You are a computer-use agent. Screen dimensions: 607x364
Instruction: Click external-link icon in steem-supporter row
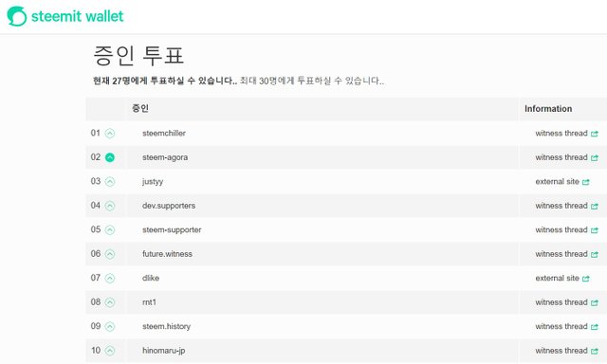point(595,230)
